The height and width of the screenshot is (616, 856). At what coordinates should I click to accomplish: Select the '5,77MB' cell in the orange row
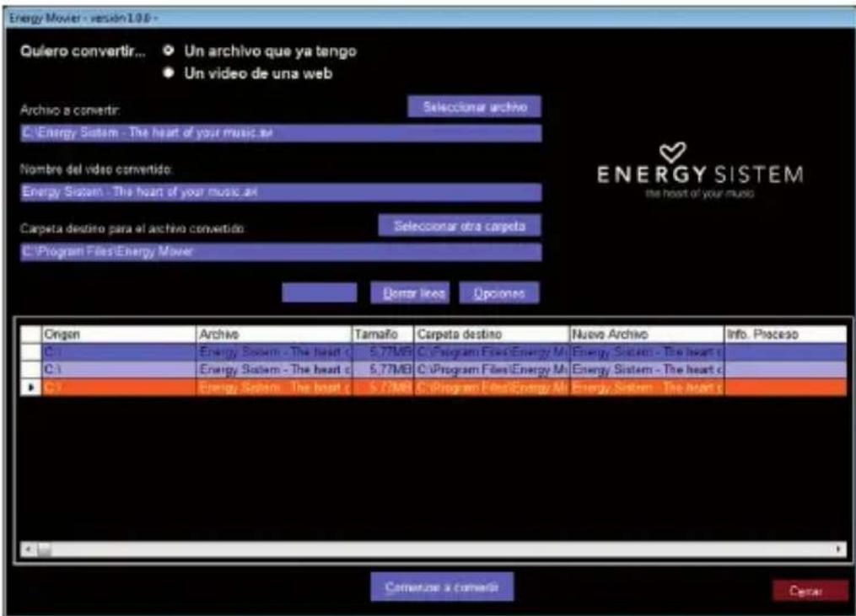[x=383, y=388]
